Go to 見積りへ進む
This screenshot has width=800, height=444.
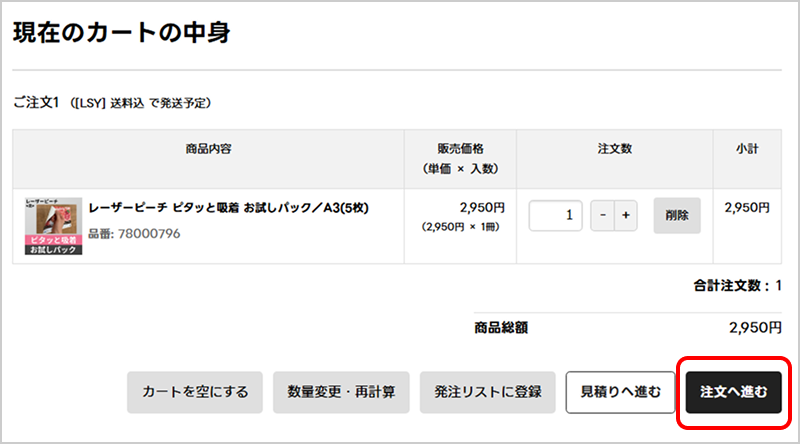pyautogui.click(x=621, y=392)
